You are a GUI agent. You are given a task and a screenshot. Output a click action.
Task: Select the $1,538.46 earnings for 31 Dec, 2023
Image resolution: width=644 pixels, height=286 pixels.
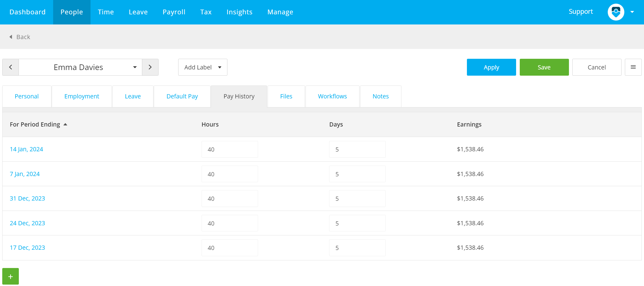(x=470, y=199)
